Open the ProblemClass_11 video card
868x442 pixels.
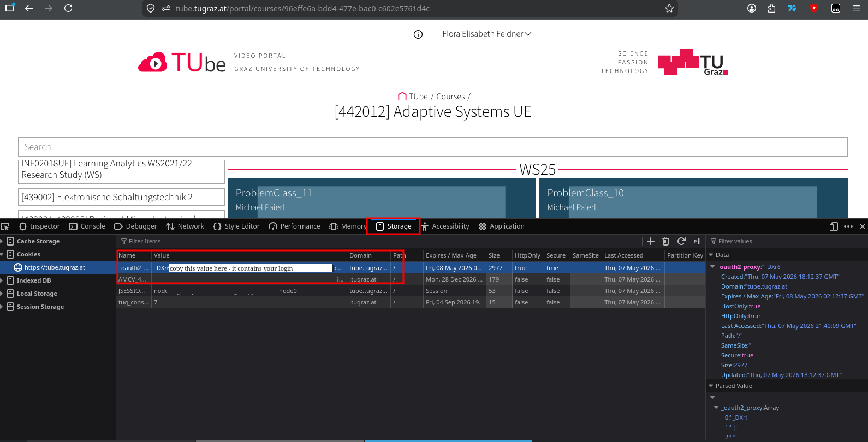point(382,199)
